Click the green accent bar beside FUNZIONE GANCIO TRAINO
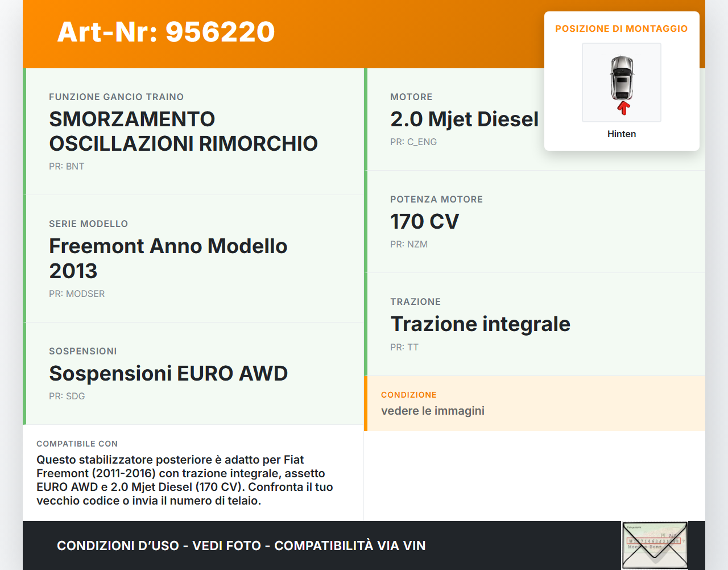 click(x=24, y=131)
